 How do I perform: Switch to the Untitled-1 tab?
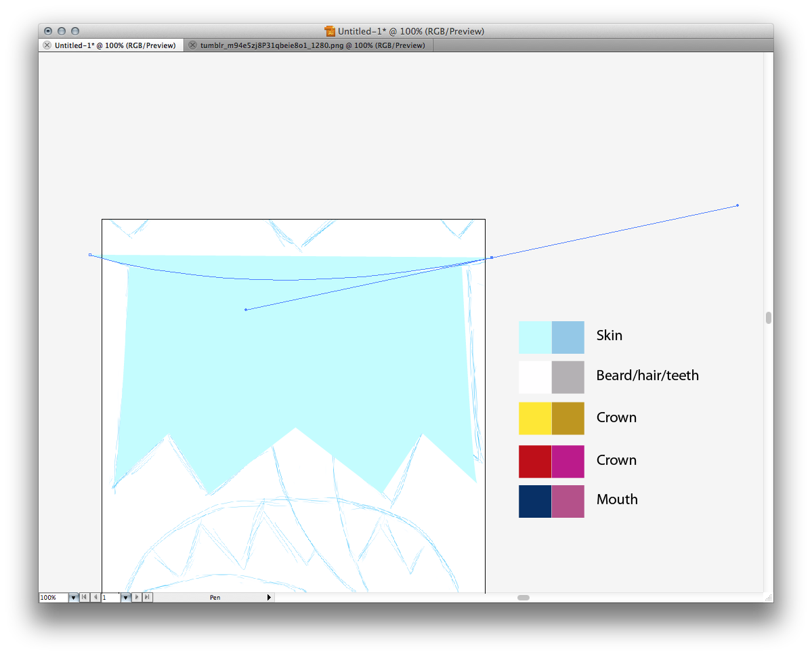click(x=114, y=45)
